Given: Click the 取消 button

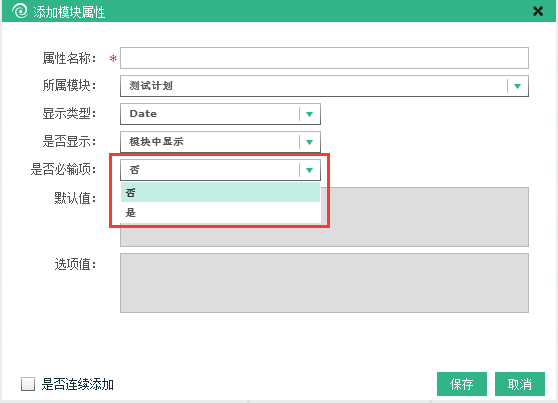Looking at the screenshot, I should click(520, 384).
